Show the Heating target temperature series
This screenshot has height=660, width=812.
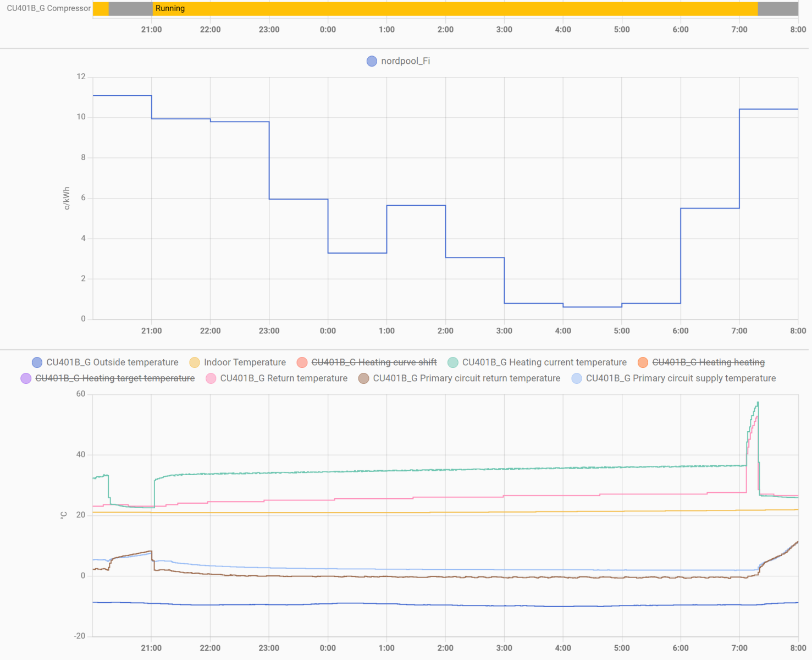(x=115, y=378)
